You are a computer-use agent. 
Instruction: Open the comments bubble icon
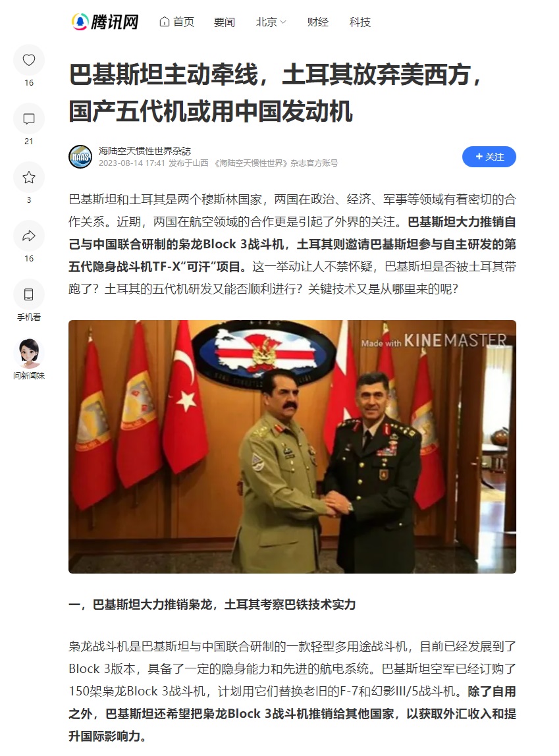(29, 119)
